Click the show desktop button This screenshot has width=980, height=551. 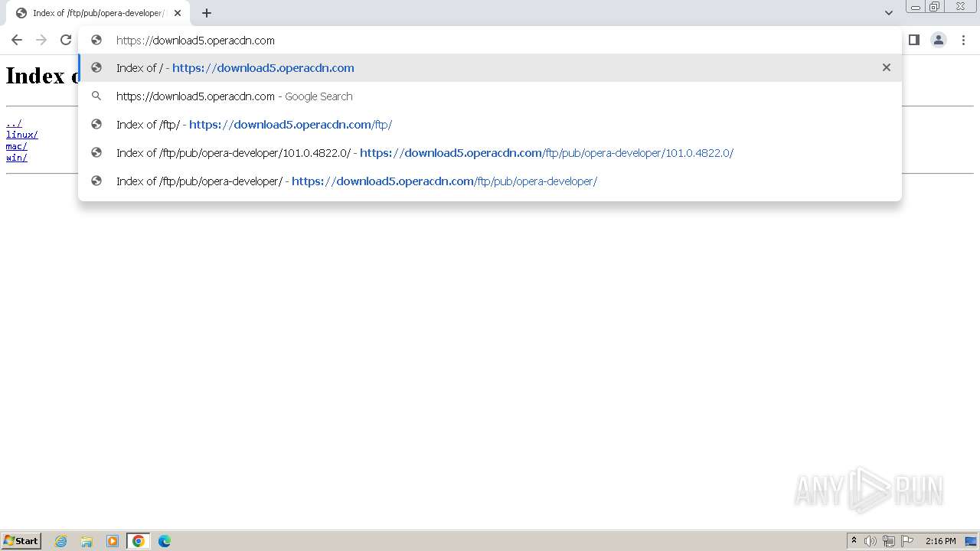click(971, 541)
